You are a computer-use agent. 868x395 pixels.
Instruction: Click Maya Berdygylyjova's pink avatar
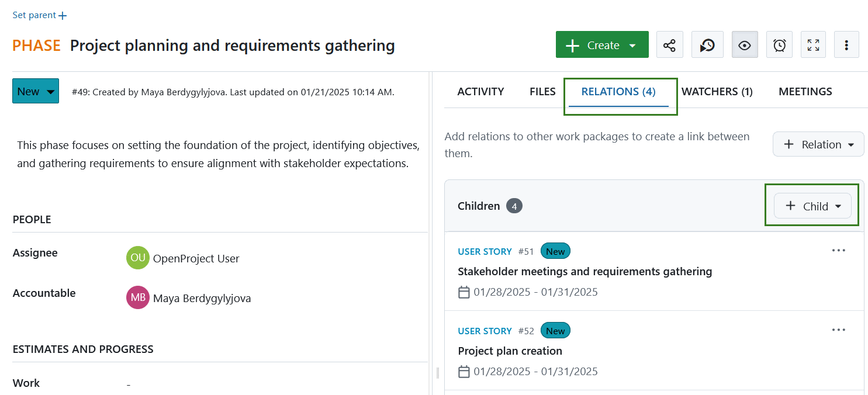[137, 297]
